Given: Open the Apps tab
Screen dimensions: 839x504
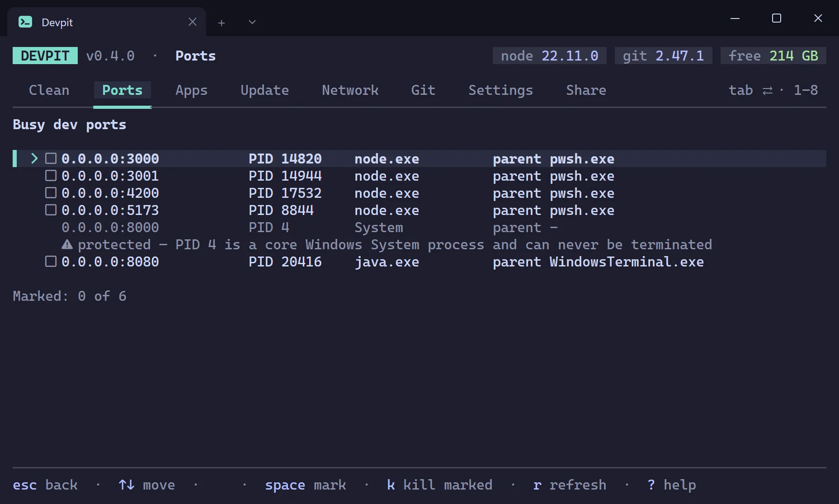Looking at the screenshot, I should [x=192, y=90].
